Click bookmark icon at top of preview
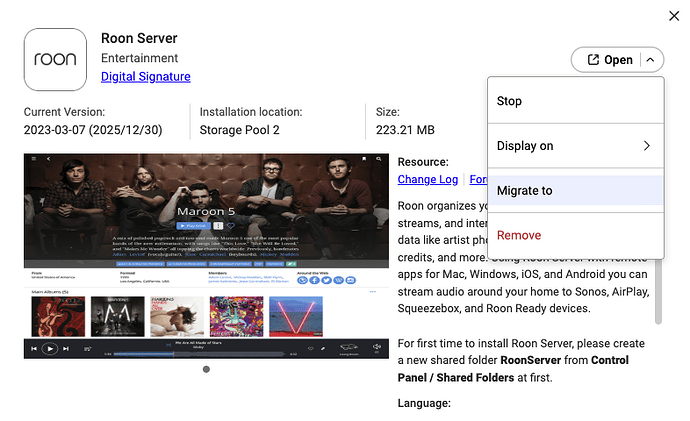Screen dimensions: 690x421 pyautogui.click(x=363, y=159)
